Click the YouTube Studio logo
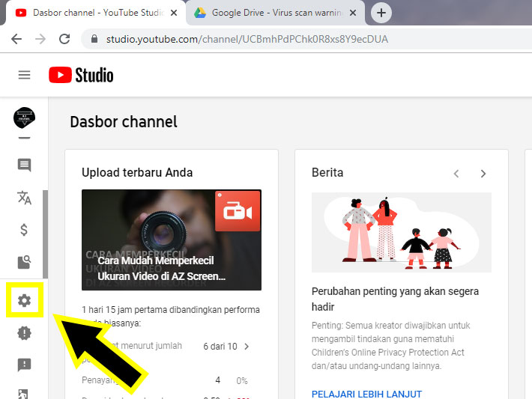The width and height of the screenshot is (532, 399). (x=81, y=75)
